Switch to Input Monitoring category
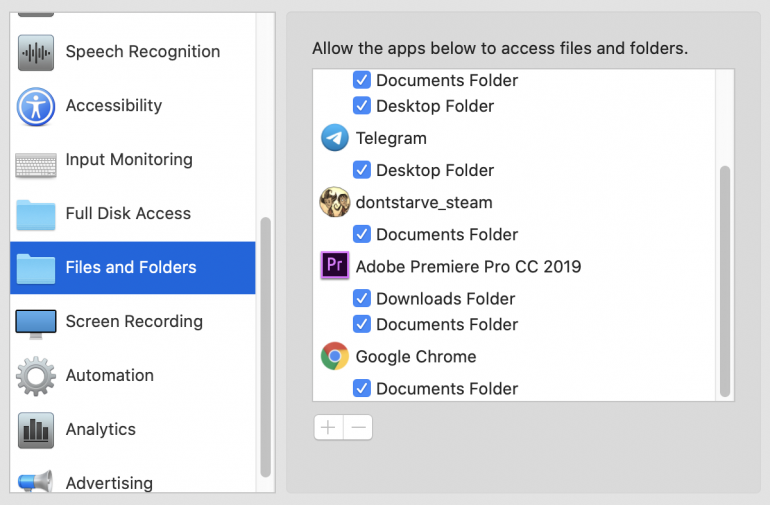770x505 pixels. tap(133, 160)
